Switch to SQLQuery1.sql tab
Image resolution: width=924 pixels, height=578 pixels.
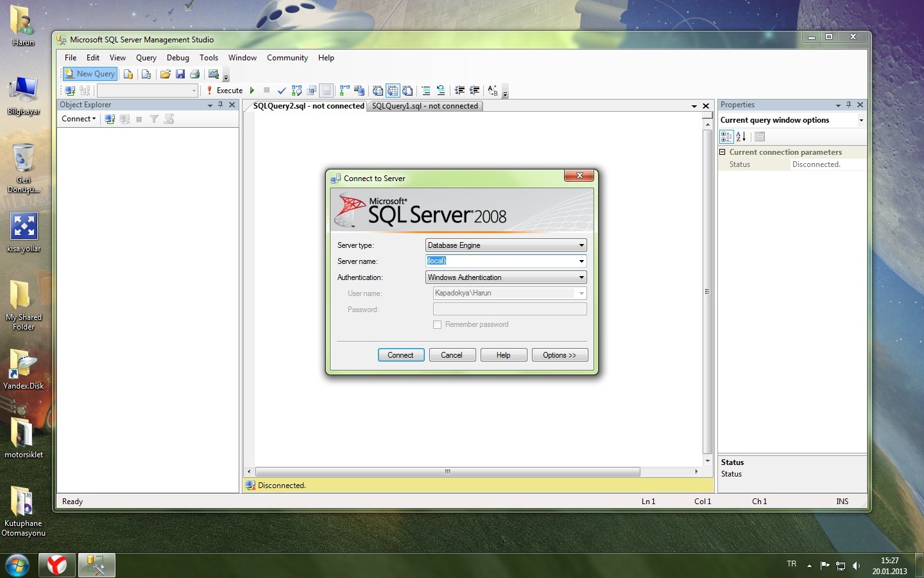pos(425,106)
